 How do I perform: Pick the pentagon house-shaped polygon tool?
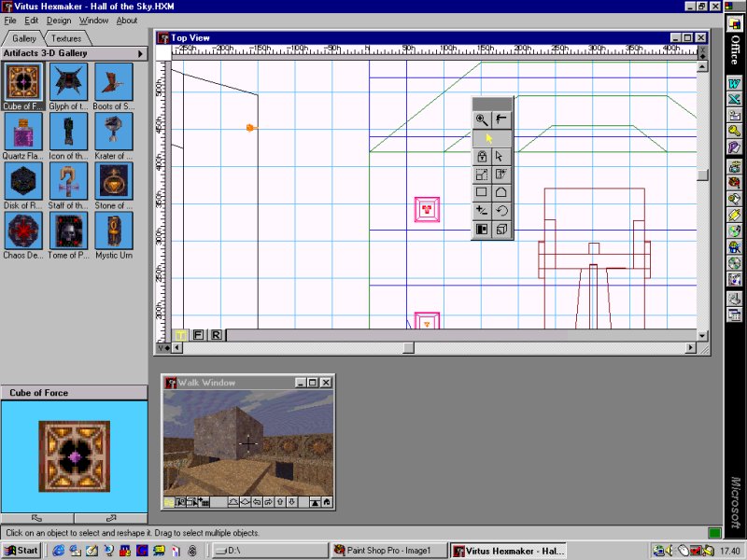[x=500, y=193]
